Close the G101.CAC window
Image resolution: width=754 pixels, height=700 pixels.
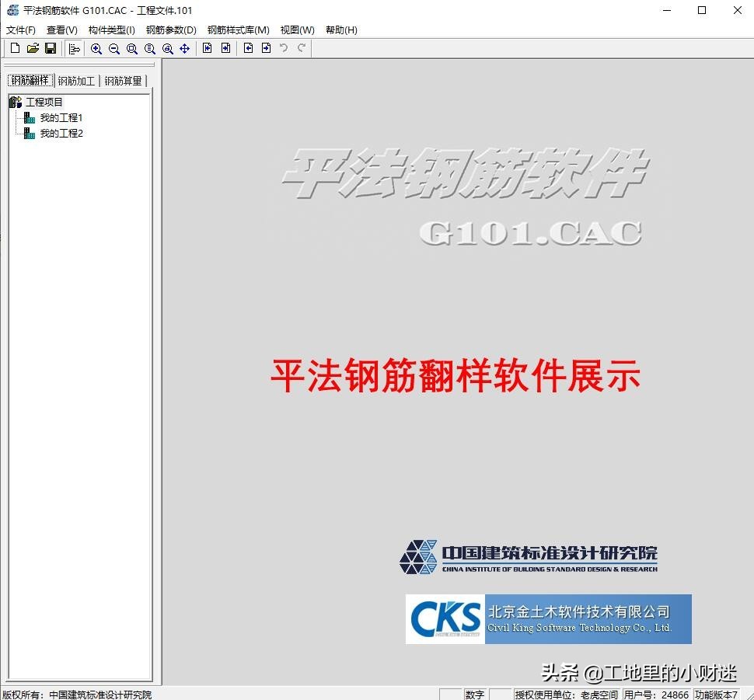737,10
